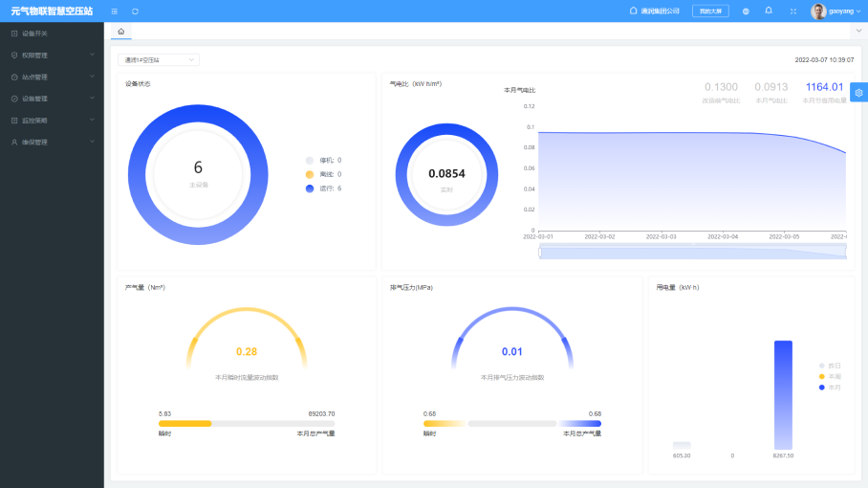The width and height of the screenshot is (868, 488).
Task: Click the 我的大屏 button
Action: click(x=710, y=11)
